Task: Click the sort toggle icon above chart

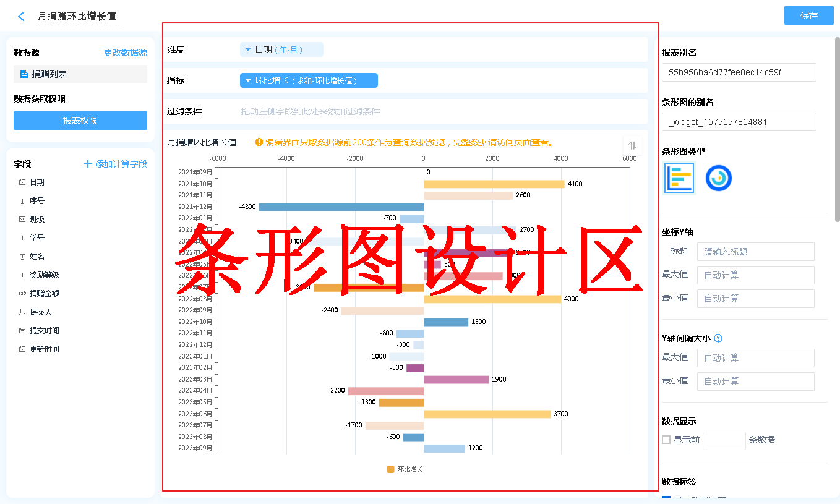Action: (x=632, y=145)
